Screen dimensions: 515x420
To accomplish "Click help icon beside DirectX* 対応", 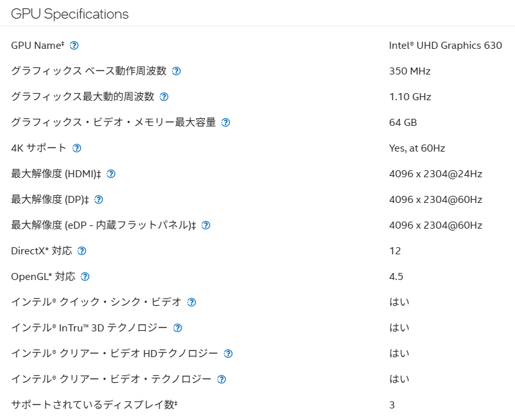I will coord(82,251).
